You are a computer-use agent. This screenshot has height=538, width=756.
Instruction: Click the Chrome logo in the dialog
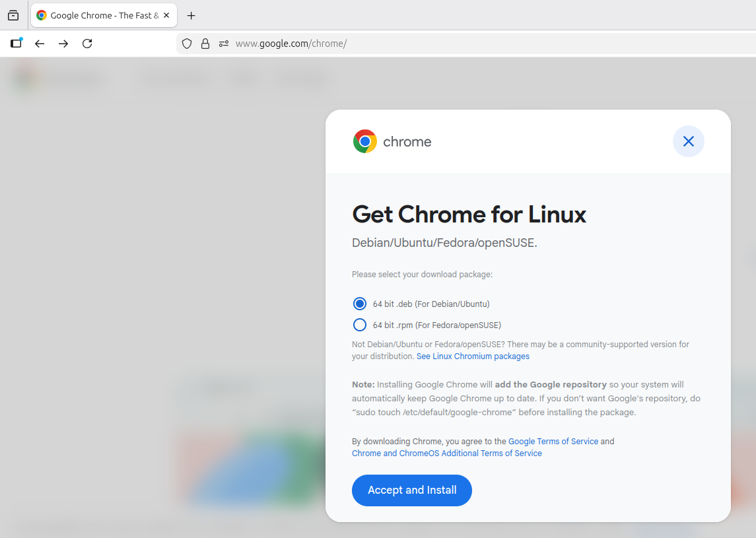click(365, 141)
